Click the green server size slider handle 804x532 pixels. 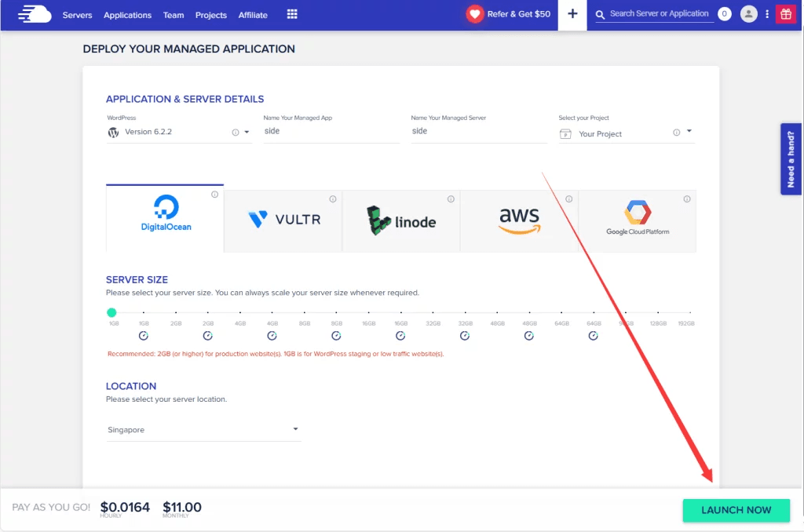click(x=111, y=312)
